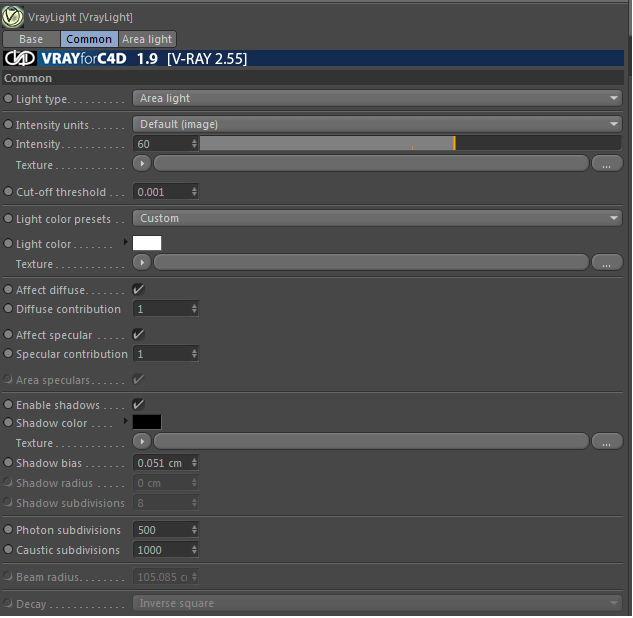The image size is (633, 618).
Task: Click Shadow color texture browse ellipsis button
Action: click(x=607, y=442)
